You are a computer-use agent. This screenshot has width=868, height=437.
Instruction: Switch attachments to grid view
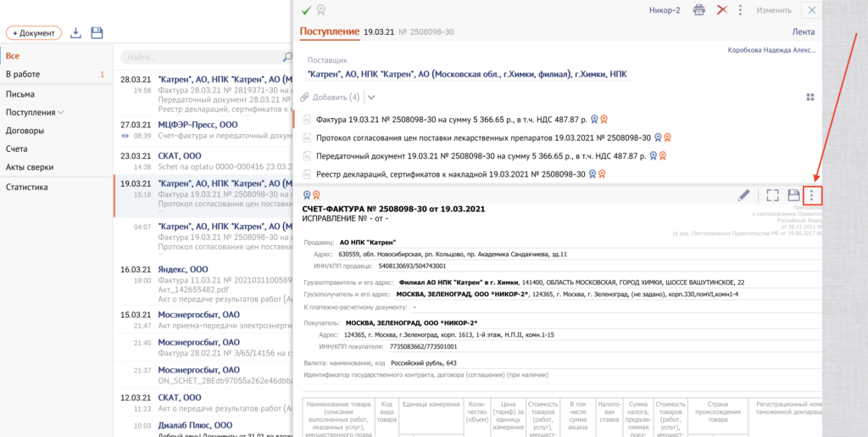[810, 97]
